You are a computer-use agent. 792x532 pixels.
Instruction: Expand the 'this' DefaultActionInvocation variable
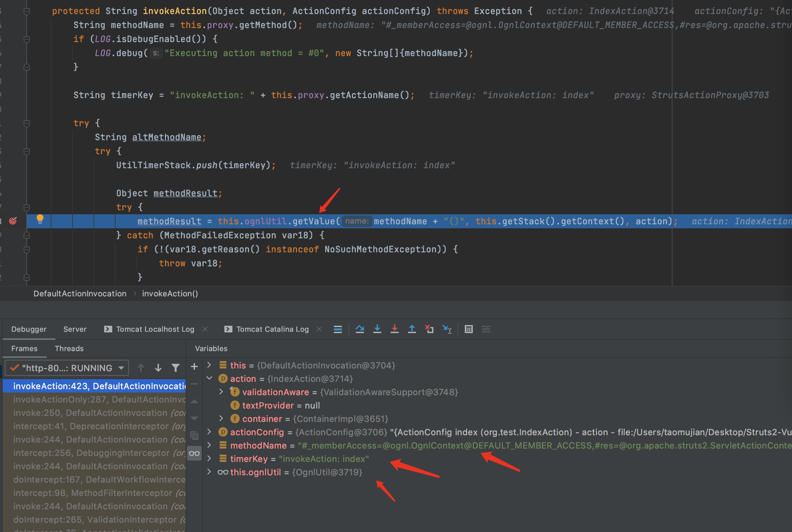(209, 365)
